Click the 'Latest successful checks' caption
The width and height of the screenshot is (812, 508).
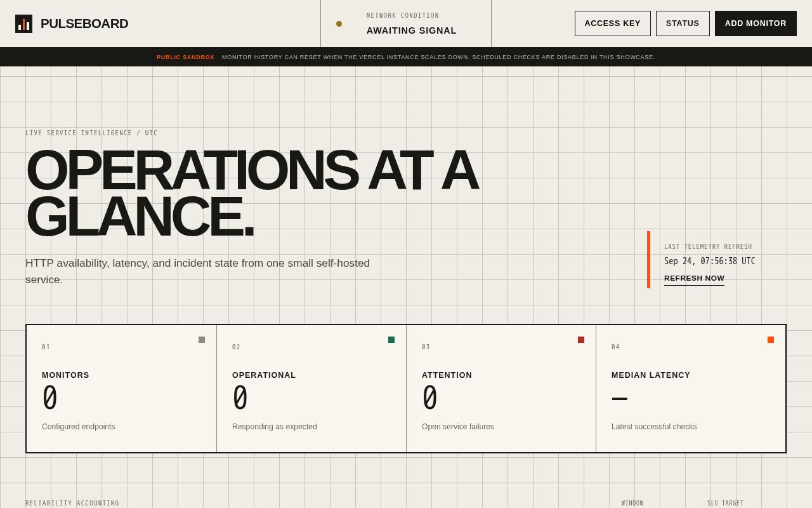[x=654, y=427]
